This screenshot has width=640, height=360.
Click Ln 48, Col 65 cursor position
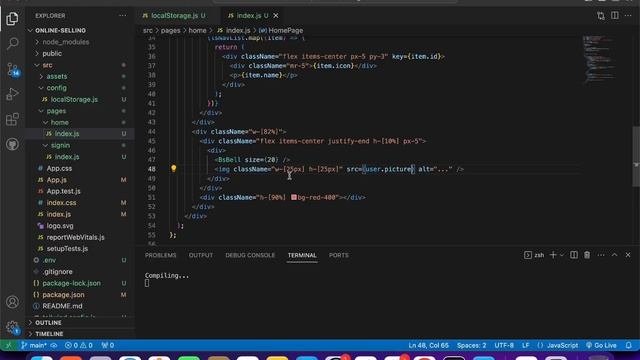[x=429, y=345]
